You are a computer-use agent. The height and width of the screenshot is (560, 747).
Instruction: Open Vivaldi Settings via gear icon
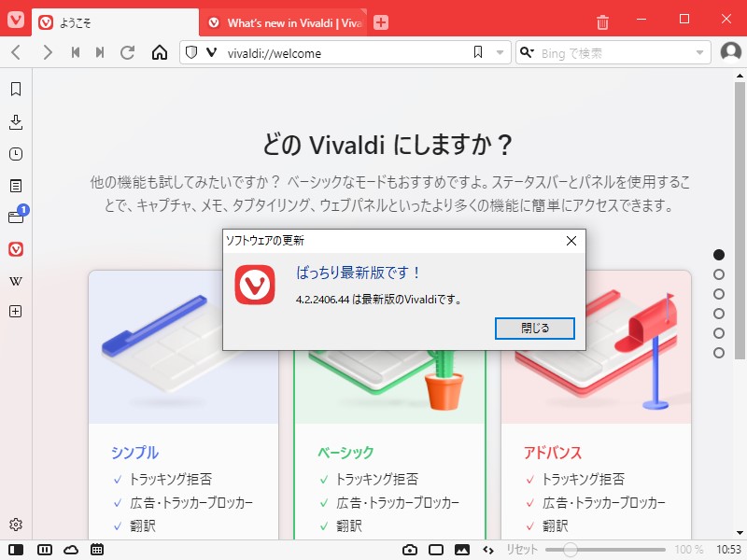tap(15, 525)
